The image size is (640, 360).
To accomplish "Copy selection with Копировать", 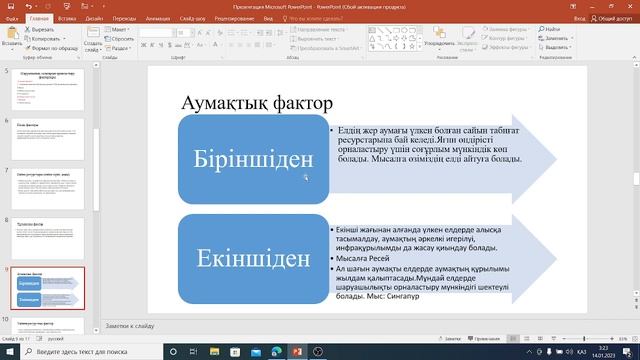I will pos(42,39).
